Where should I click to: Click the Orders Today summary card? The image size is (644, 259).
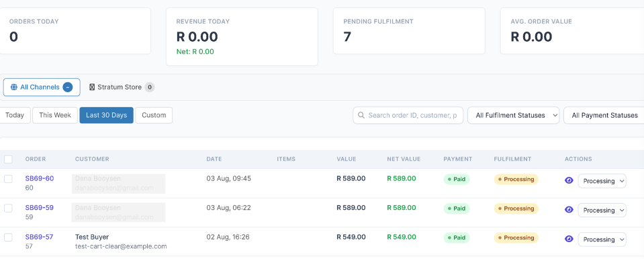(x=75, y=31)
